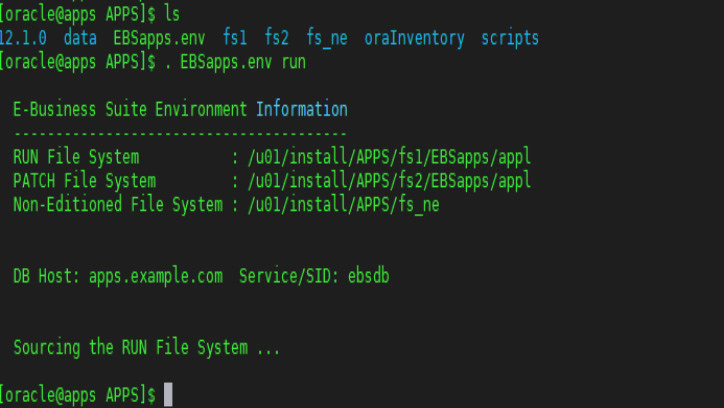Click the typed ls command text

coord(172,15)
